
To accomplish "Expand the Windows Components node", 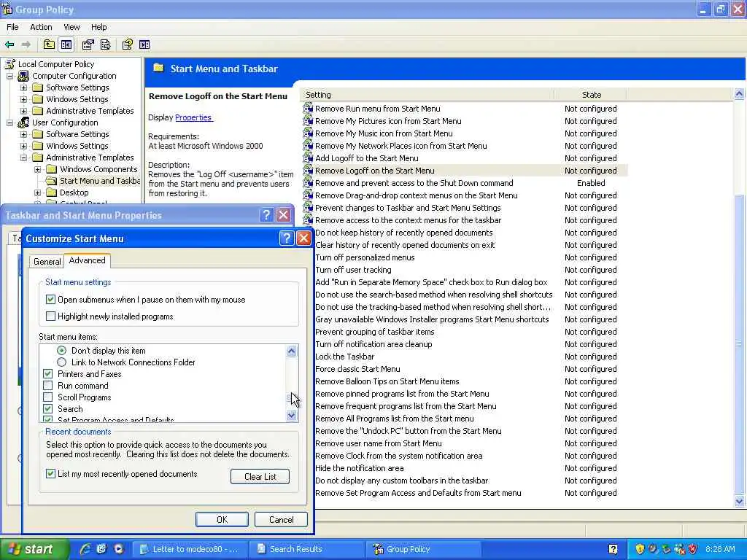I will (37, 169).
